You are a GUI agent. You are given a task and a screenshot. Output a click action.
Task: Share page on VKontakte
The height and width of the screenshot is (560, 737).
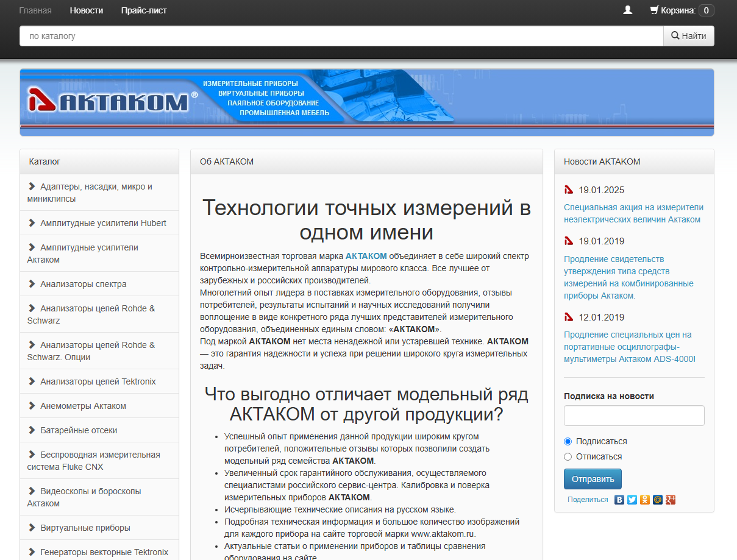click(619, 500)
